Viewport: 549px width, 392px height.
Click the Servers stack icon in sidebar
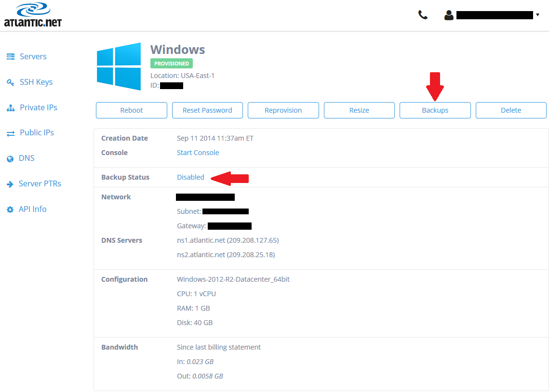tap(11, 57)
